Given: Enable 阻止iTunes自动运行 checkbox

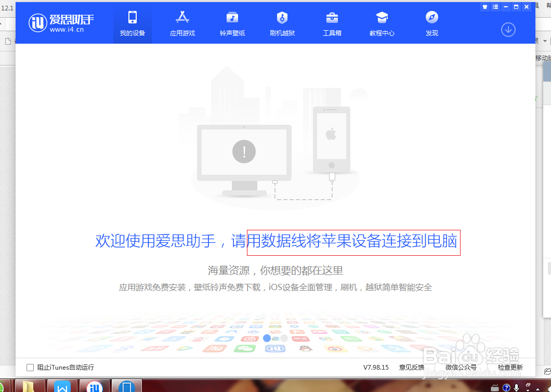Looking at the screenshot, I should 30,368.
